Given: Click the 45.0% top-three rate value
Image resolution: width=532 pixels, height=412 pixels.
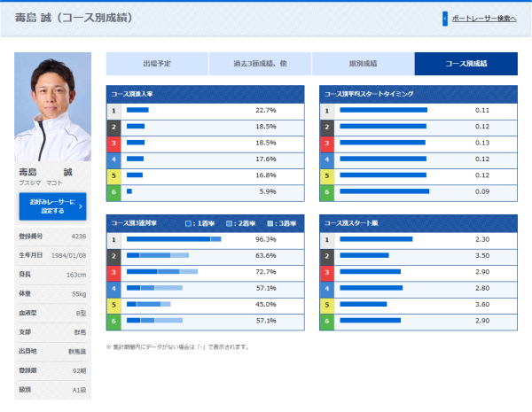Looking at the screenshot, I should 266,305.
